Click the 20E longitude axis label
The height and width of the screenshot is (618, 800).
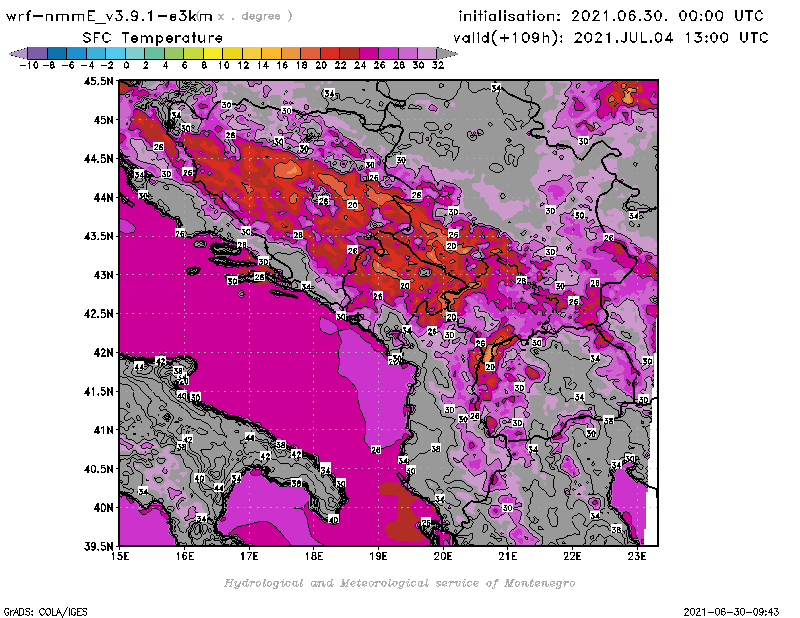[443, 556]
